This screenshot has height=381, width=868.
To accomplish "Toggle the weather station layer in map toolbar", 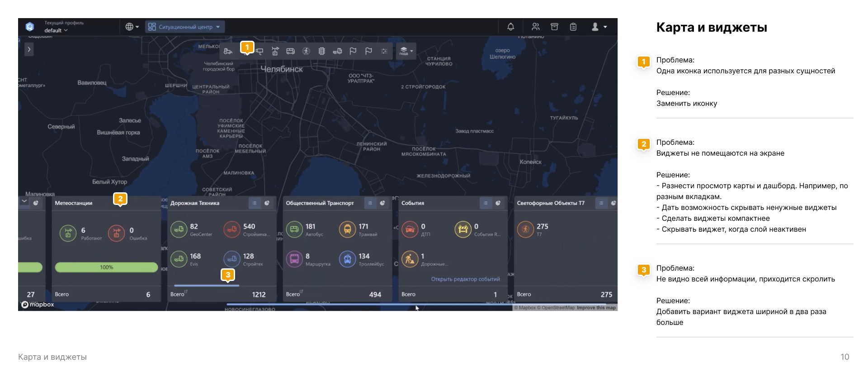I will [x=275, y=51].
